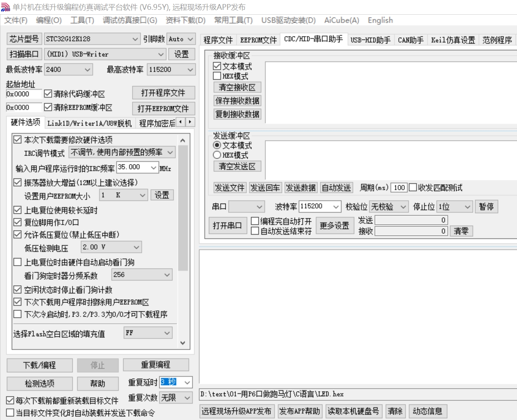Select send buffer HEX模式 radio button
This screenshot has height=420, width=517.
pyautogui.click(x=217, y=155)
